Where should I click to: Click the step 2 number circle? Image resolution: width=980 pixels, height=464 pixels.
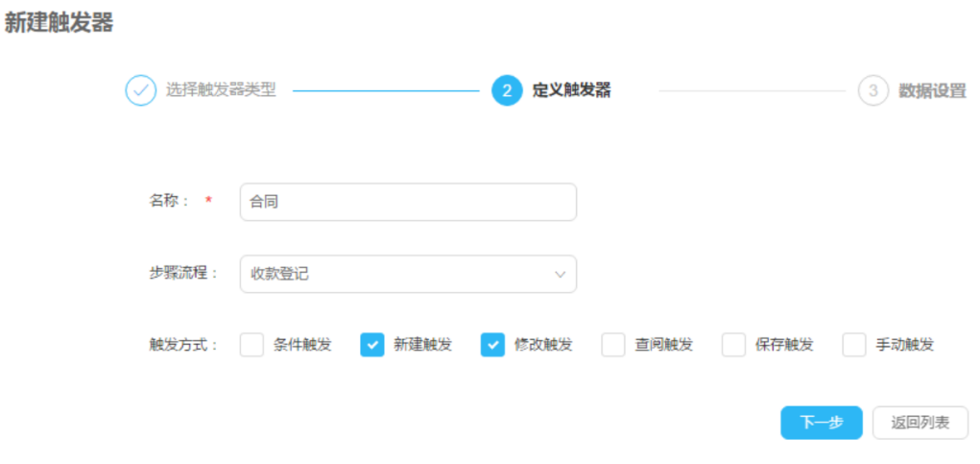[x=507, y=90]
